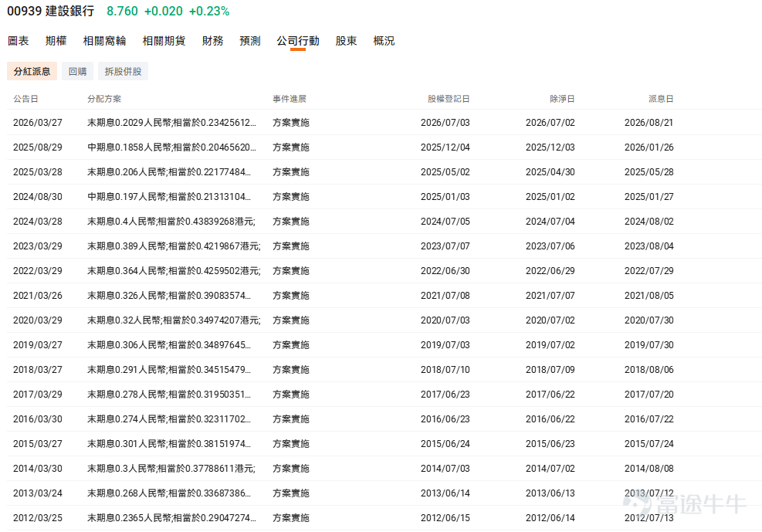This screenshot has width=762, height=532.
Task: Click ex-dividend date 2013/06/13
Action: [550, 494]
